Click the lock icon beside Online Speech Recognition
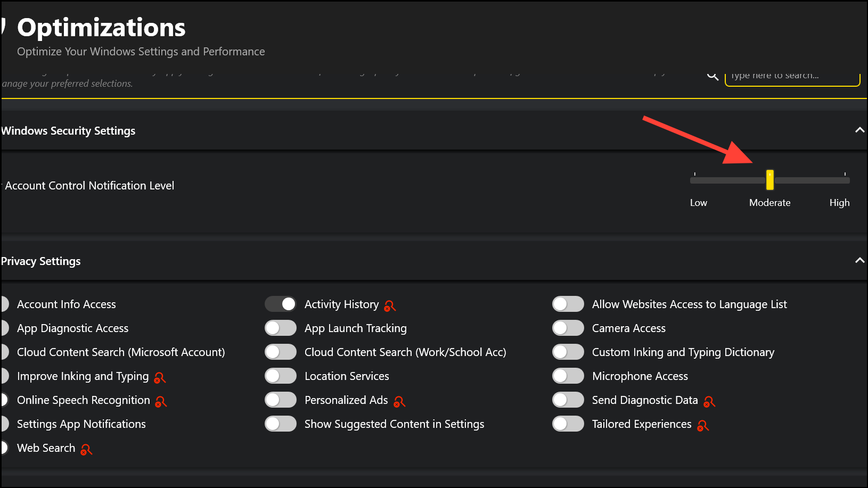The image size is (868, 488). pyautogui.click(x=161, y=401)
